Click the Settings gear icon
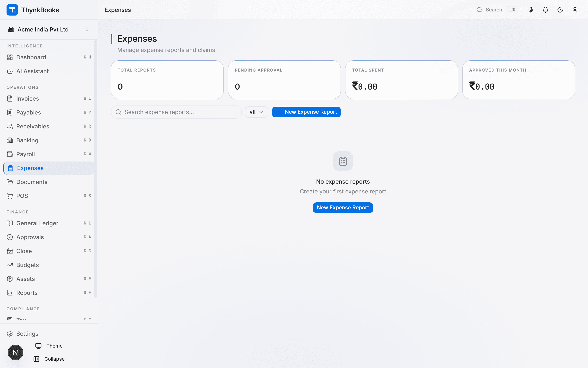This screenshot has height=368, width=588. click(x=10, y=333)
